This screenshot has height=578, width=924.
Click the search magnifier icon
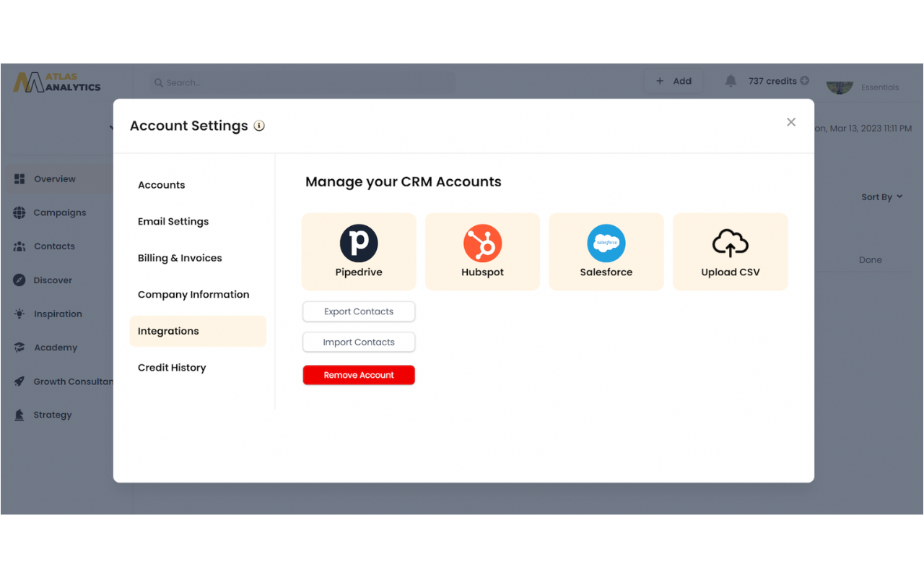coord(159,83)
